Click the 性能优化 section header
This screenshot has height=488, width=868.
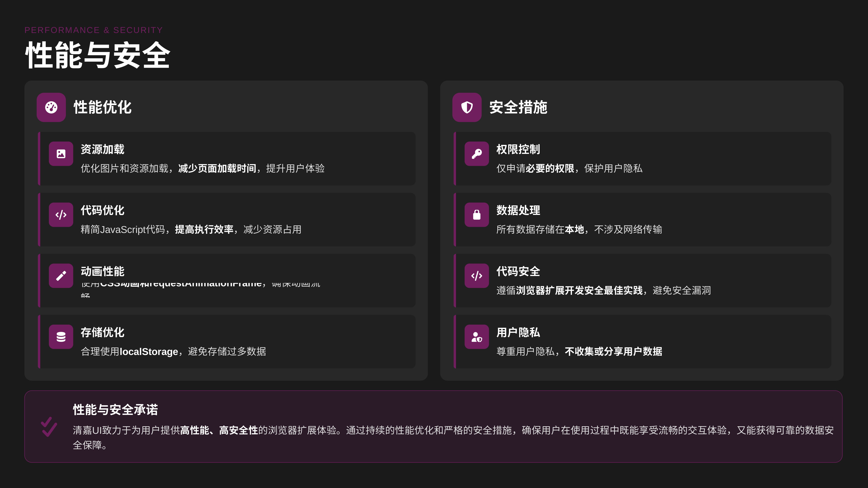click(102, 108)
